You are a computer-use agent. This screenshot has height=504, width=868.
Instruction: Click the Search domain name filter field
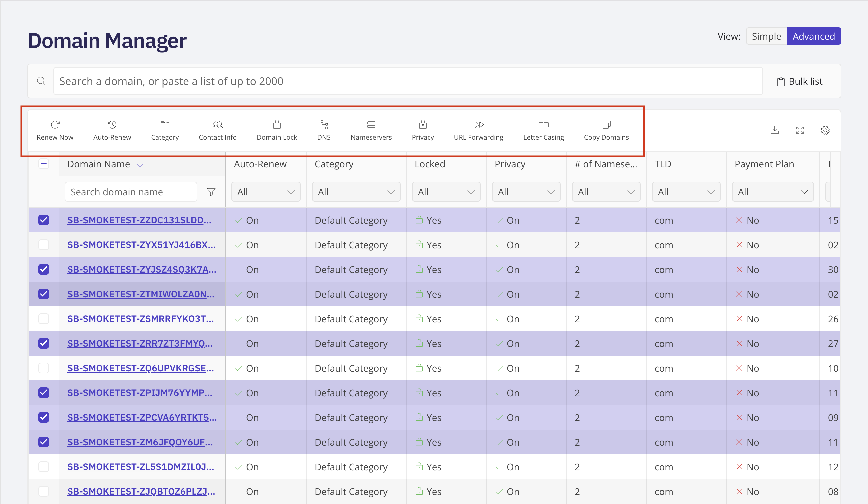(x=131, y=192)
